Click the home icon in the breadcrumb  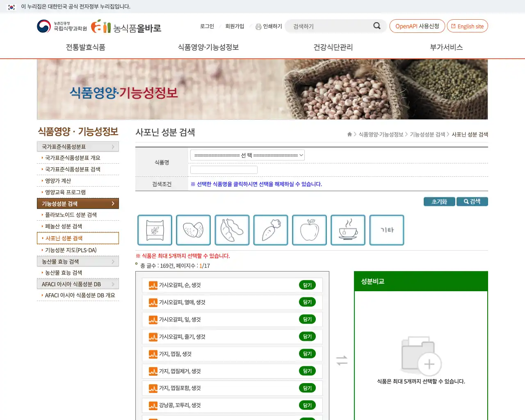[348, 134]
